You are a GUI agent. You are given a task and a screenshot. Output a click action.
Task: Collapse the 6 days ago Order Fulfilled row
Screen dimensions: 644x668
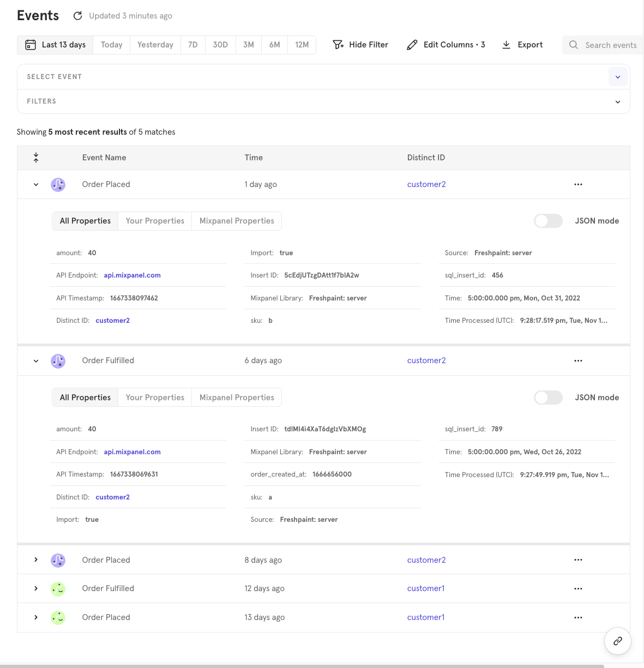point(36,360)
